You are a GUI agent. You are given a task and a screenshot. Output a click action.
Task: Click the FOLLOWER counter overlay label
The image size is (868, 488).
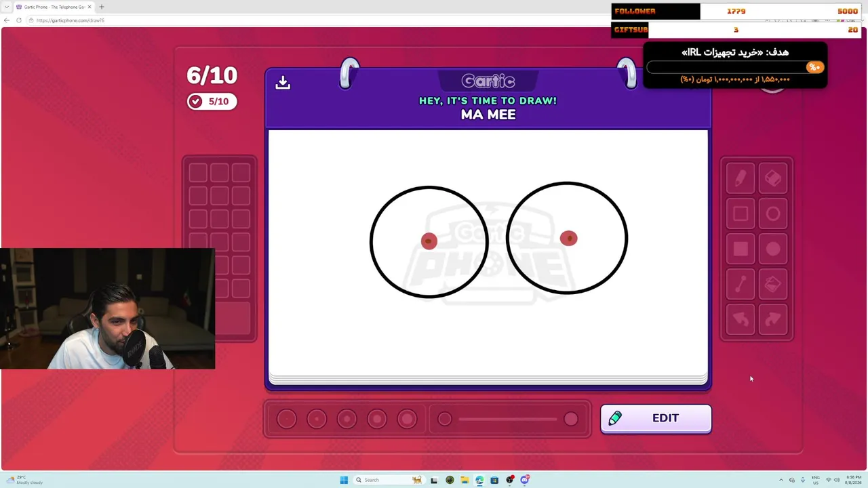point(635,11)
